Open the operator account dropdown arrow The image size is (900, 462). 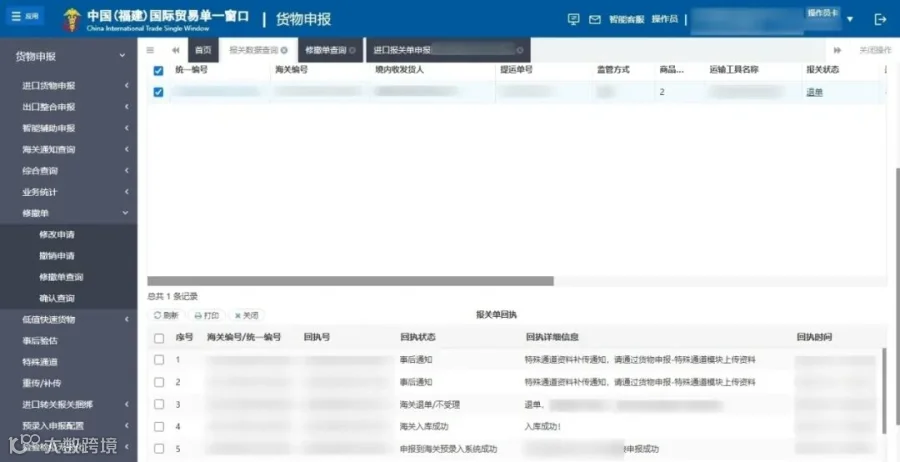pyautogui.click(x=849, y=20)
